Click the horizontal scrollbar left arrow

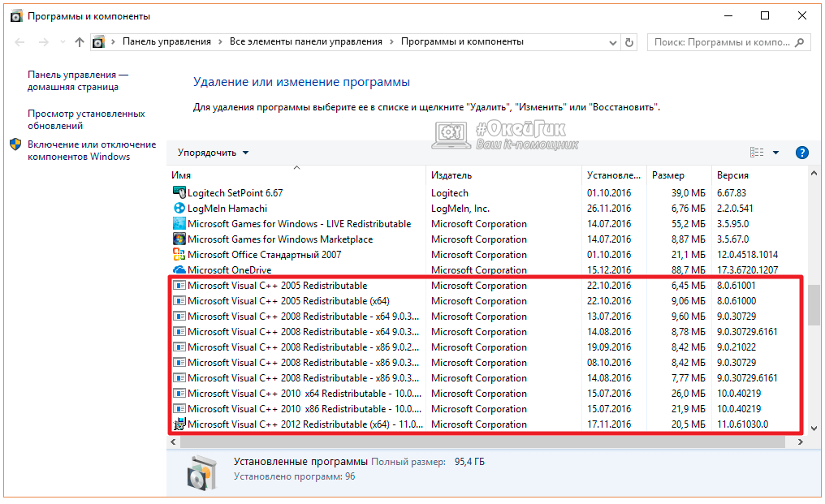[x=173, y=442]
